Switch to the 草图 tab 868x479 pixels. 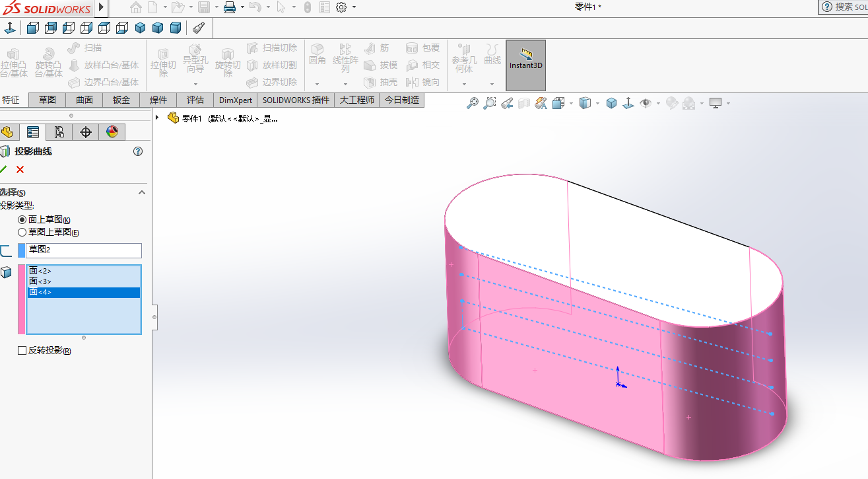[x=48, y=100]
